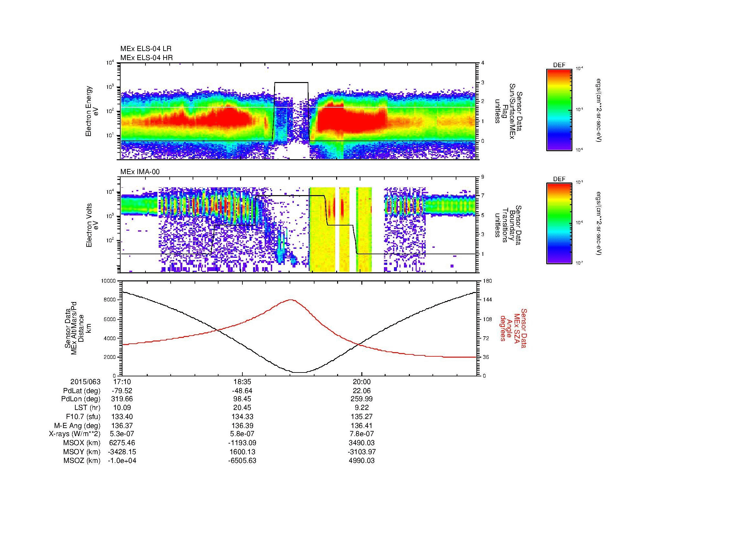Click the X-rays value 7.8e-07
The image size is (756, 534).
coord(362,434)
